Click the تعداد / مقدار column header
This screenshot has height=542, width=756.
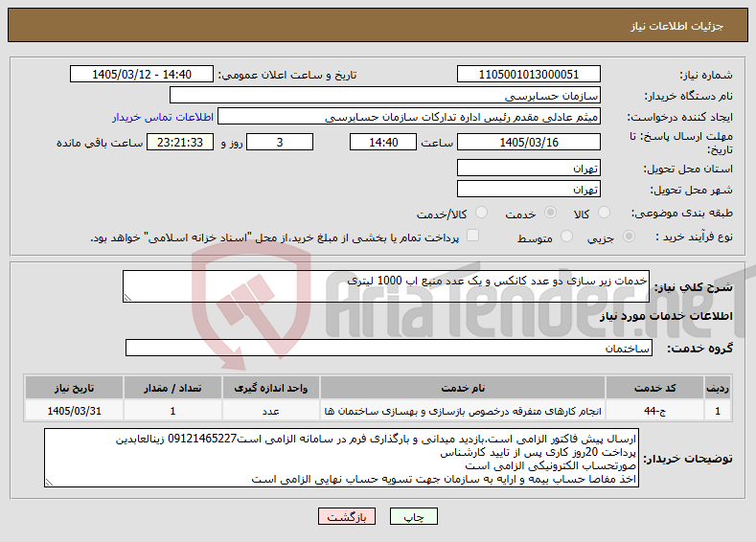point(172,388)
